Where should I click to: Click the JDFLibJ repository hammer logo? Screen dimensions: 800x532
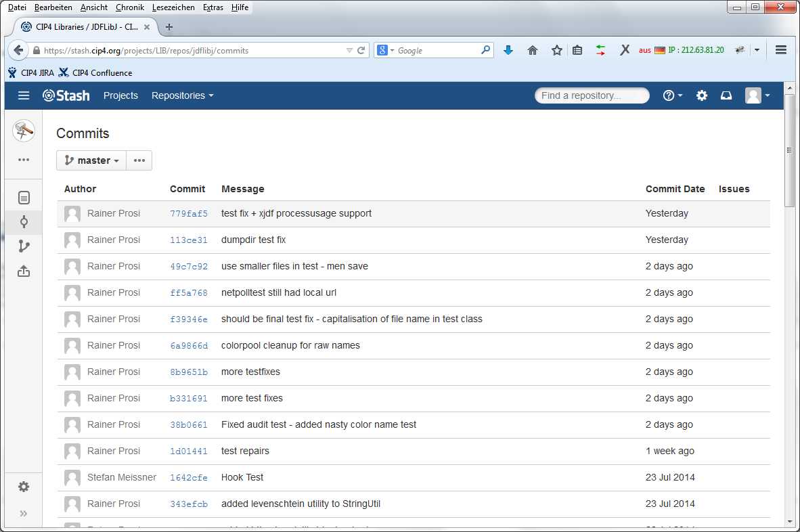click(x=24, y=129)
